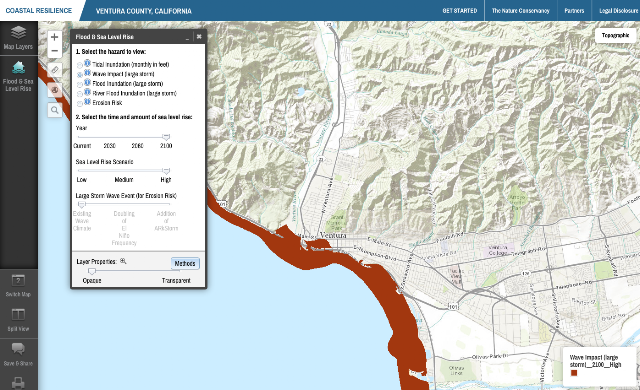Minimize the Flood & Sea Level Rise panel

(187, 37)
